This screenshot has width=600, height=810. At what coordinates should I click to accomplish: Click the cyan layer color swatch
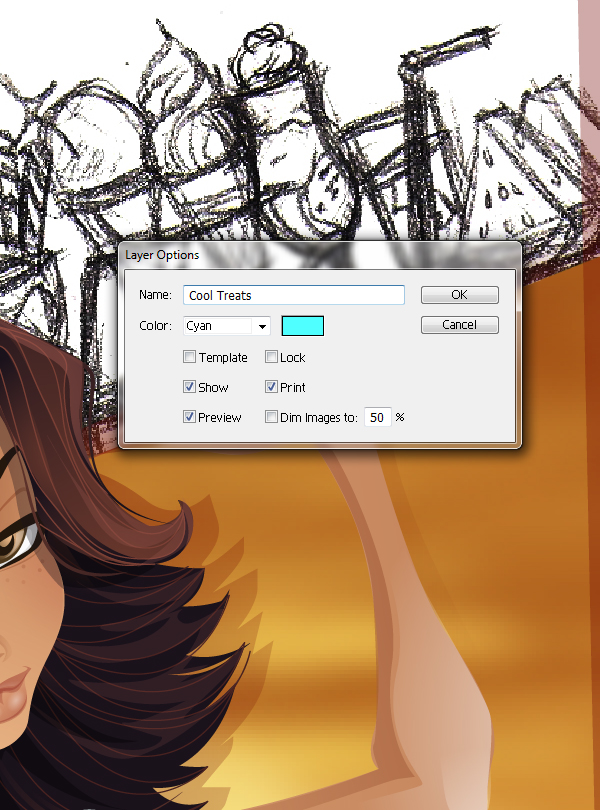click(303, 326)
